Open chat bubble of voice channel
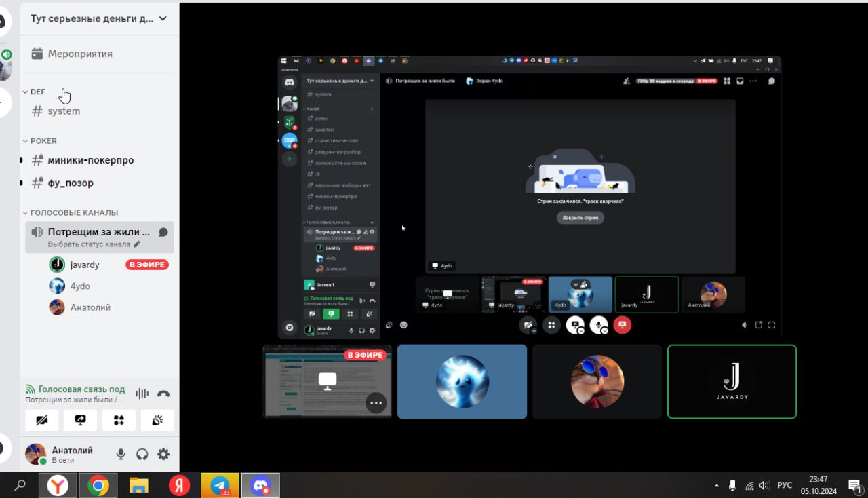 click(x=163, y=232)
